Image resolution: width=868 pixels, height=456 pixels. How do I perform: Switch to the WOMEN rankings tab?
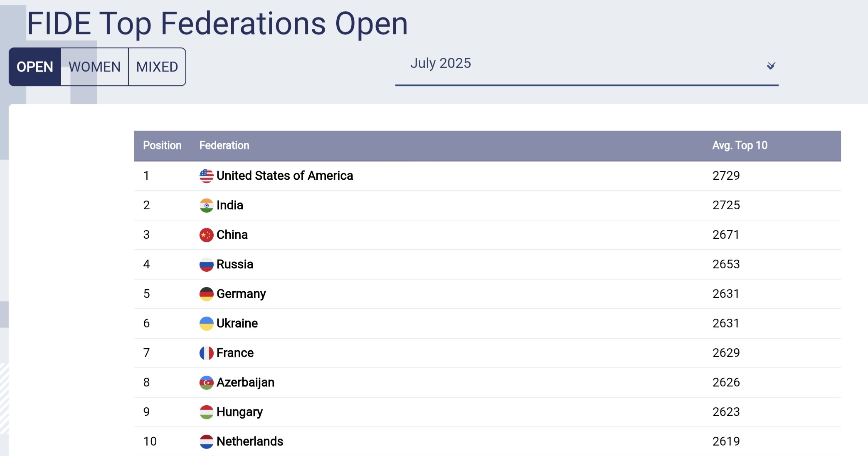[95, 67]
